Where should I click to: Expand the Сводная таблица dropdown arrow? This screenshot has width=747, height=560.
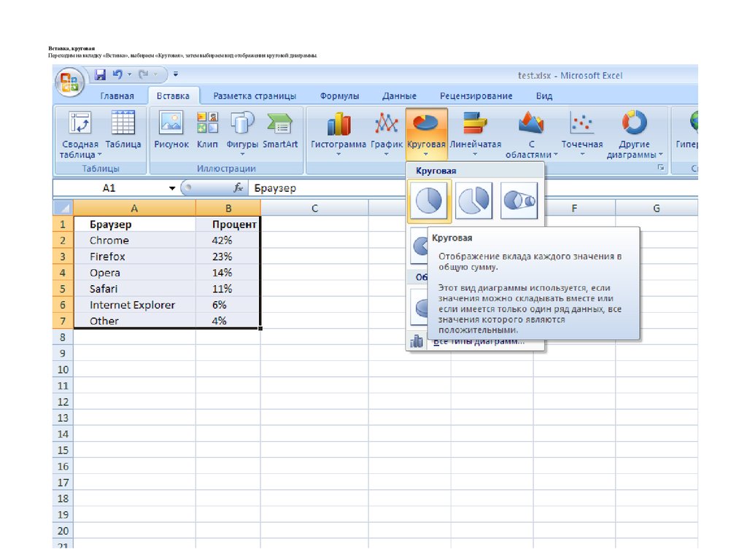(x=99, y=155)
